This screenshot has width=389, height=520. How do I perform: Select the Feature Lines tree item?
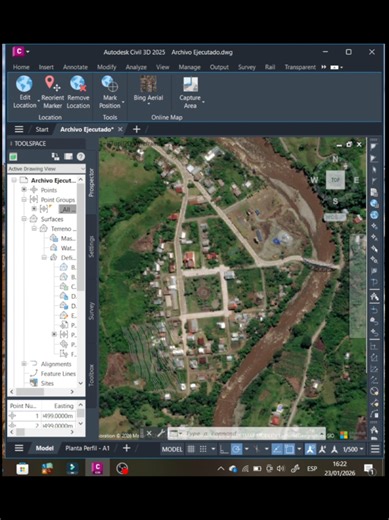click(x=58, y=373)
